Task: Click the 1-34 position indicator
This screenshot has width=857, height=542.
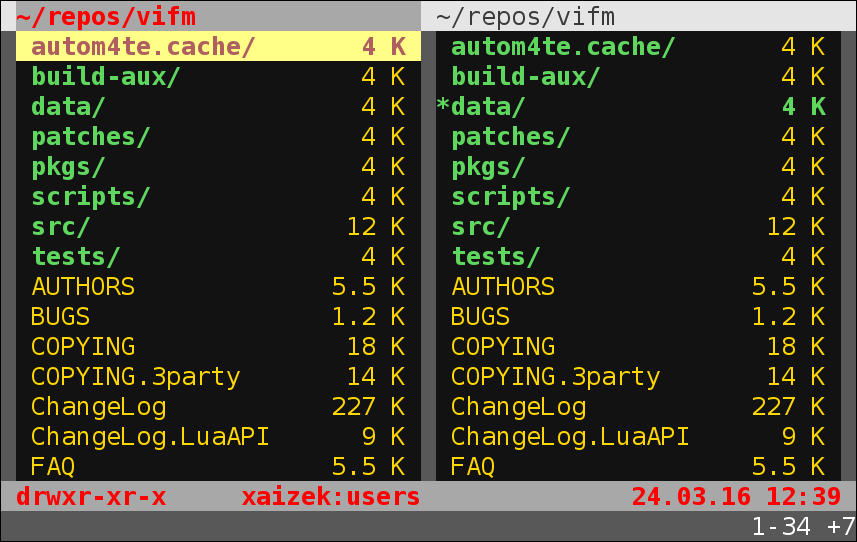Action: click(x=781, y=527)
